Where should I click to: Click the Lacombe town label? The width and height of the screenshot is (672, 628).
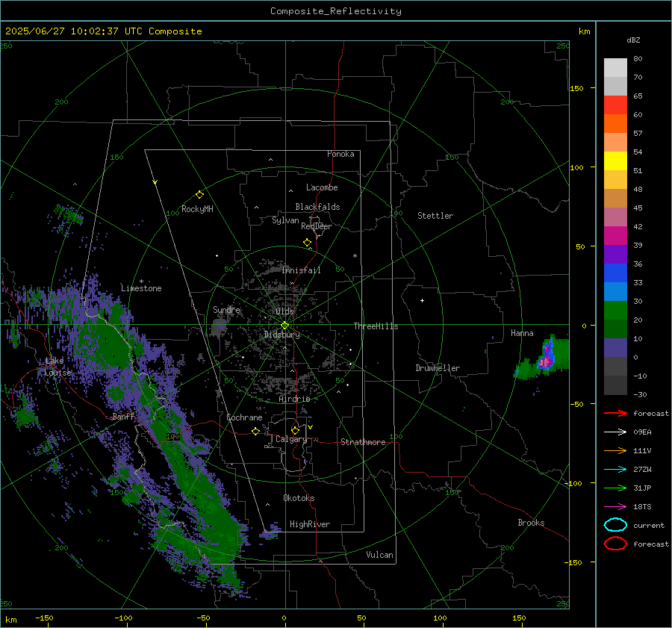coord(322,187)
